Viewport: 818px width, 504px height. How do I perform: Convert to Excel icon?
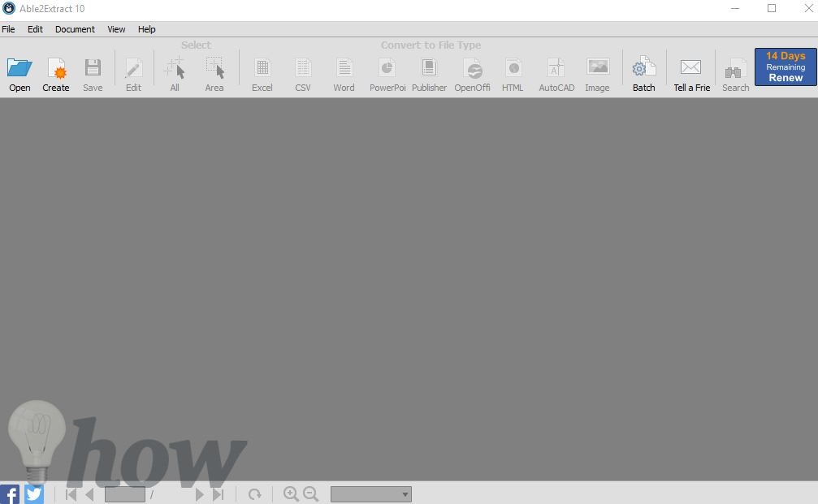262,67
